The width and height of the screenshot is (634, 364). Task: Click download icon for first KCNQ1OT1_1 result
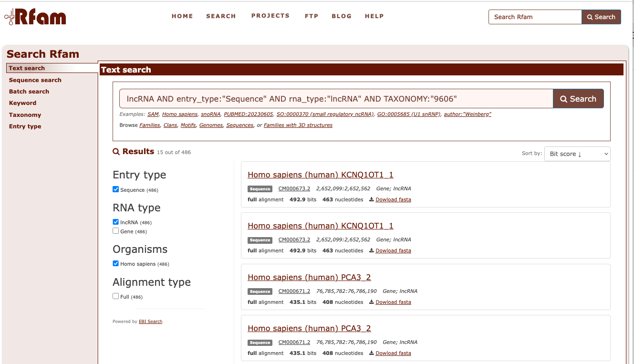click(x=372, y=200)
